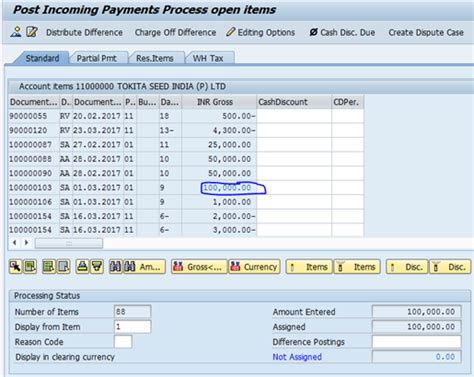Click the select block list icon

[49, 267]
